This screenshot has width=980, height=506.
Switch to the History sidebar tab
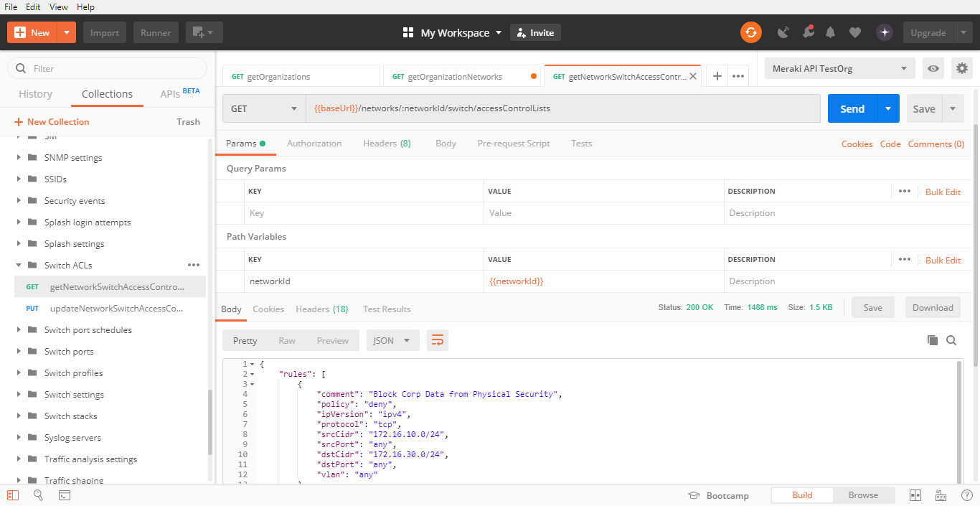[35, 94]
